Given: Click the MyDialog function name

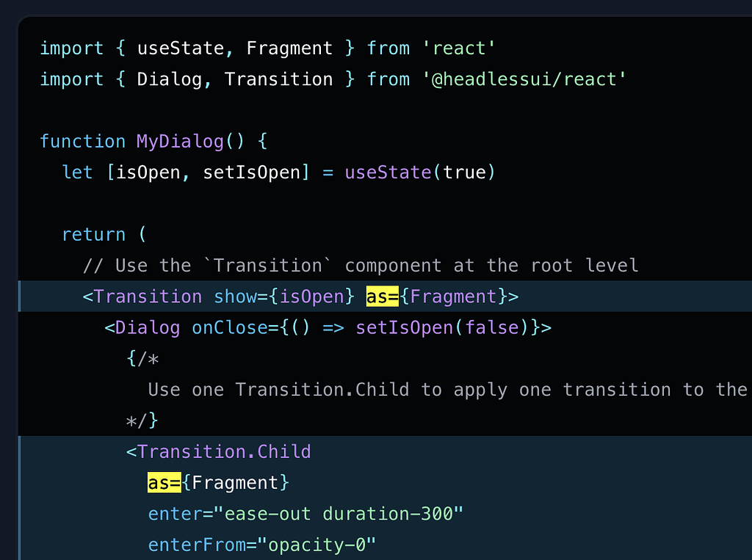Looking at the screenshot, I should pyautogui.click(x=181, y=142).
